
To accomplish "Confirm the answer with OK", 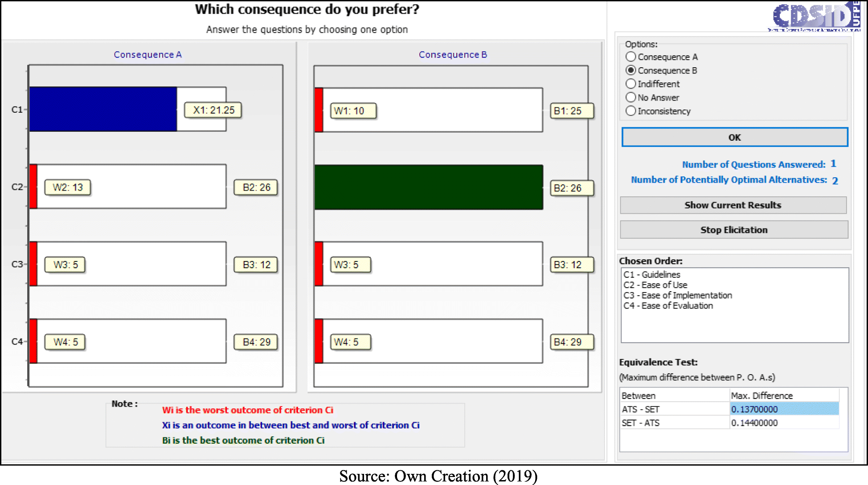I will point(735,137).
